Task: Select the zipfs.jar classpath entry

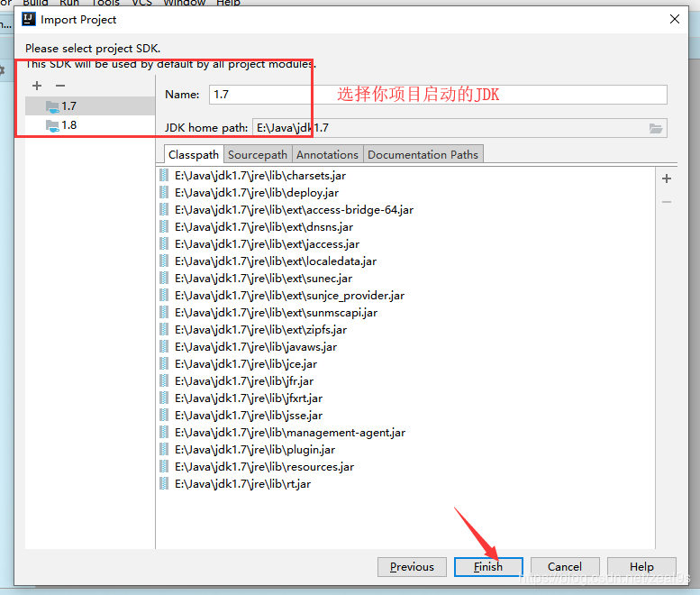Action: pos(405,330)
